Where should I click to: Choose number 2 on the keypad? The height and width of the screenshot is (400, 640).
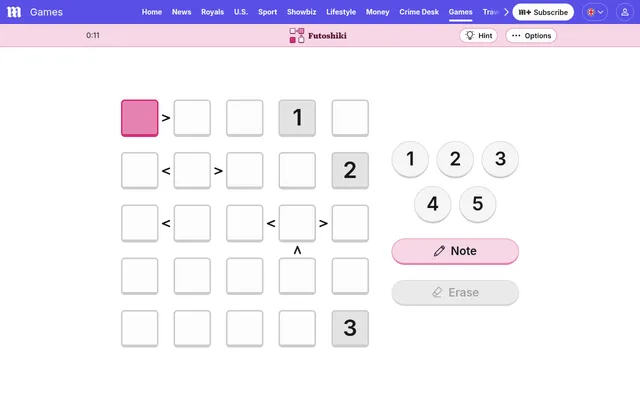[x=455, y=159]
